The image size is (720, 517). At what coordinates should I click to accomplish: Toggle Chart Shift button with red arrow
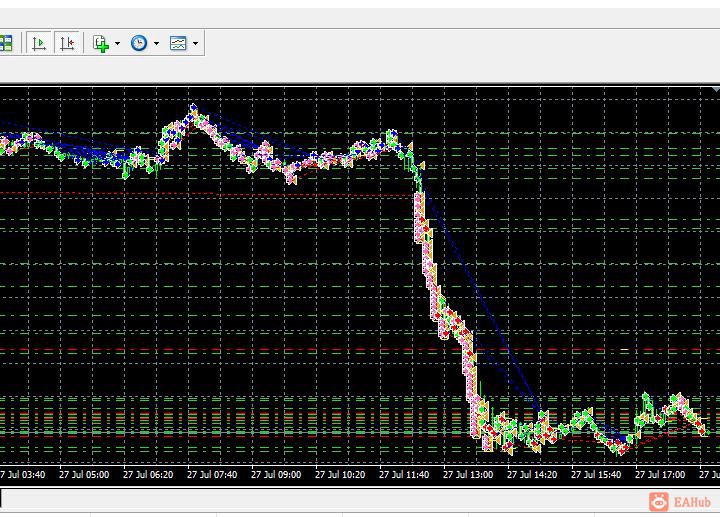(x=67, y=43)
